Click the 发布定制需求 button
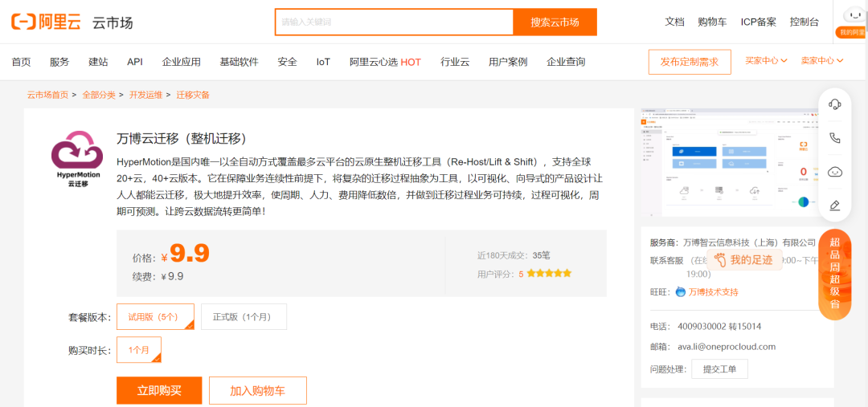Image resolution: width=868 pixels, height=407 pixels. tap(690, 62)
